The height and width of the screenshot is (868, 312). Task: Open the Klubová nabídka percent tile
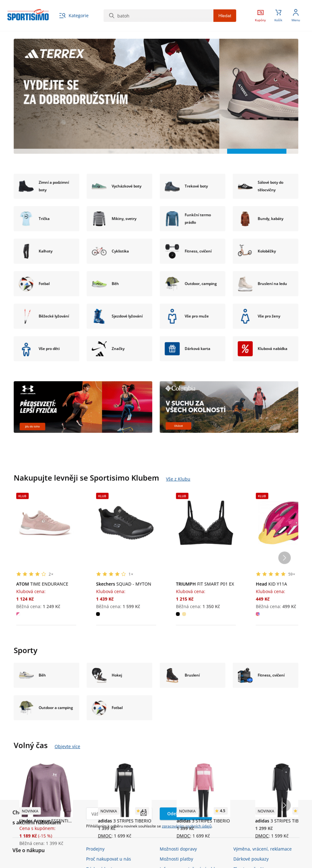click(265, 349)
